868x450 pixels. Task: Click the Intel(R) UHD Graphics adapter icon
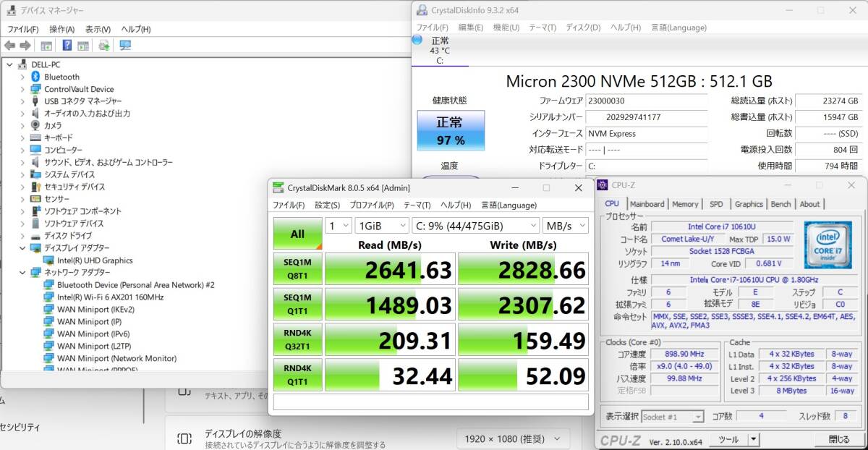(x=48, y=260)
